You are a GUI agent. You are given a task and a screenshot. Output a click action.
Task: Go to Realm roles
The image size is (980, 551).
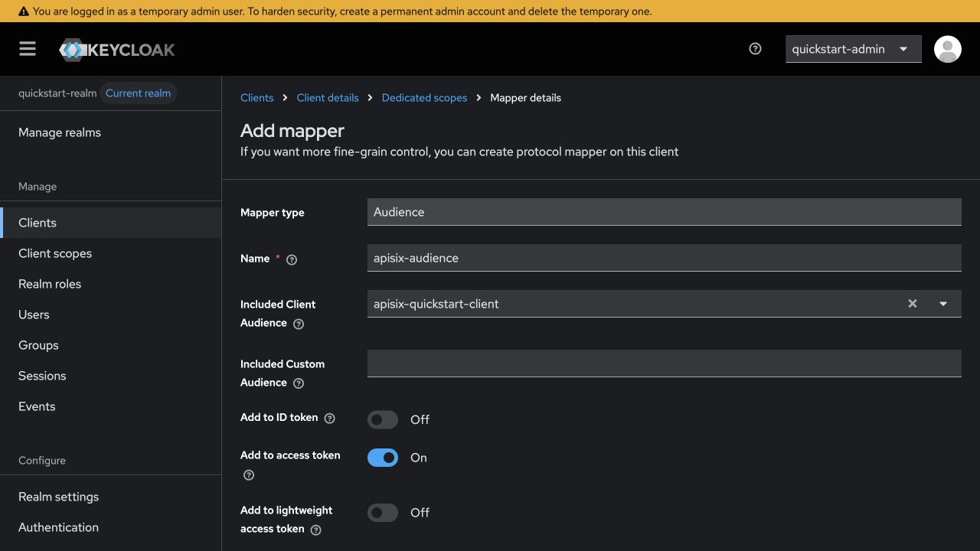tap(111, 284)
